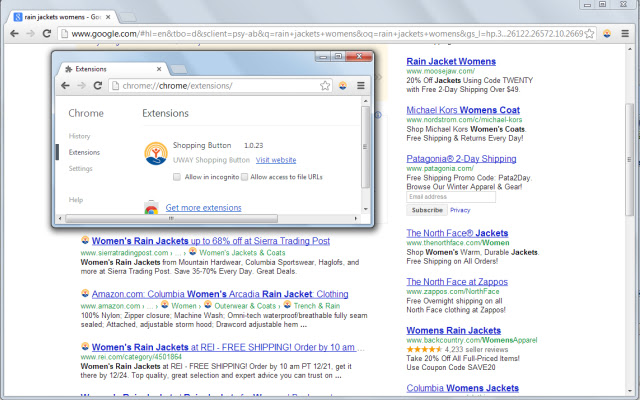Toggle Allow in incognito checkbox
The height and width of the screenshot is (400, 640).
(177, 177)
